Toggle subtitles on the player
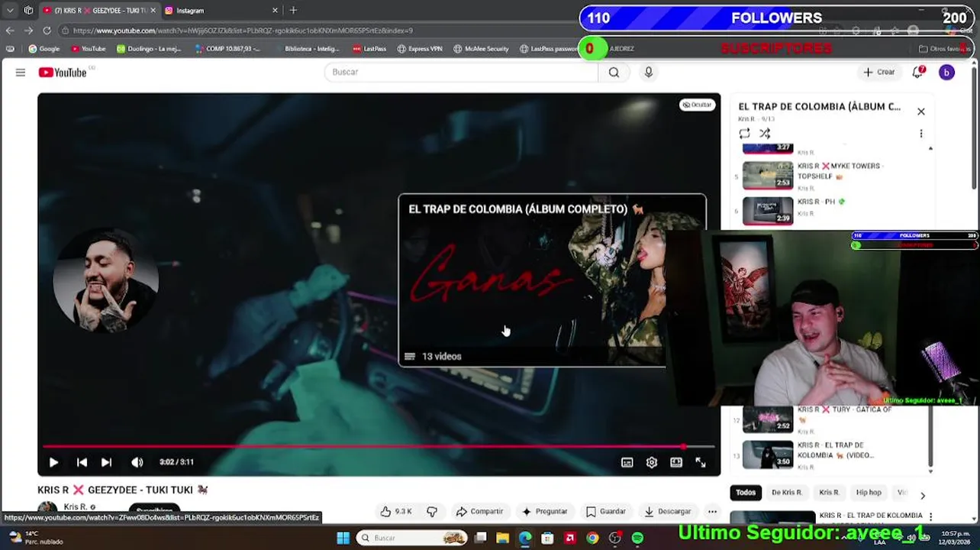The image size is (980, 550). pyautogui.click(x=627, y=462)
